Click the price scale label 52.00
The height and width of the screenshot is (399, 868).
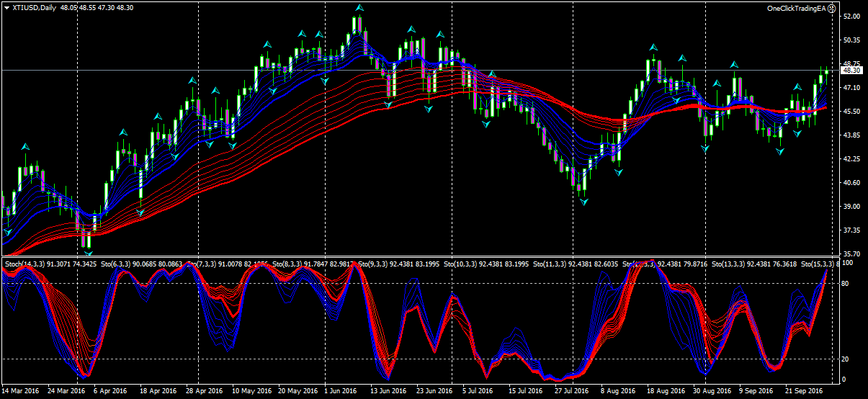[851, 16]
